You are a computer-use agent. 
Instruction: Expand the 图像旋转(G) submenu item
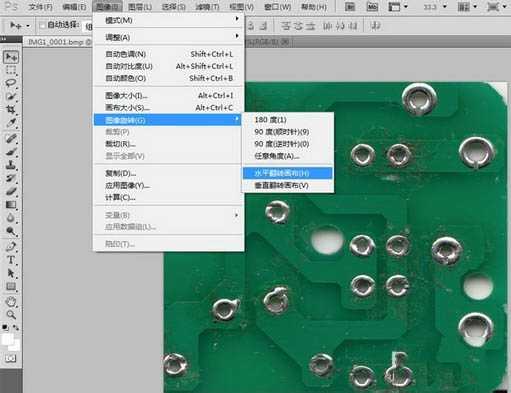[168, 120]
